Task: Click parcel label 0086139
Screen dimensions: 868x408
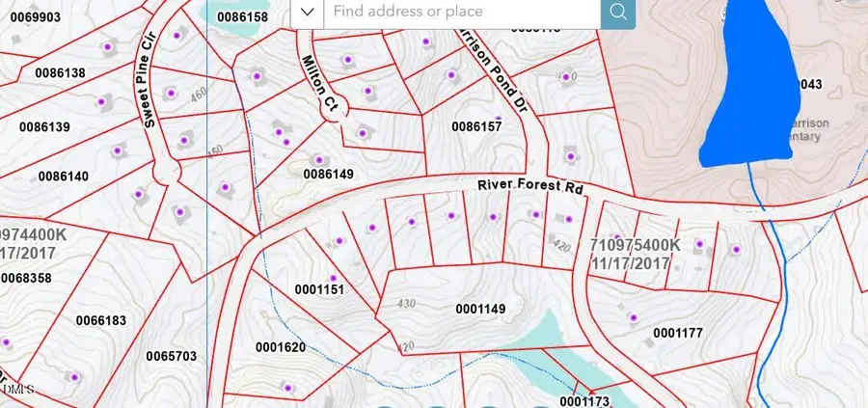Action: point(44,127)
